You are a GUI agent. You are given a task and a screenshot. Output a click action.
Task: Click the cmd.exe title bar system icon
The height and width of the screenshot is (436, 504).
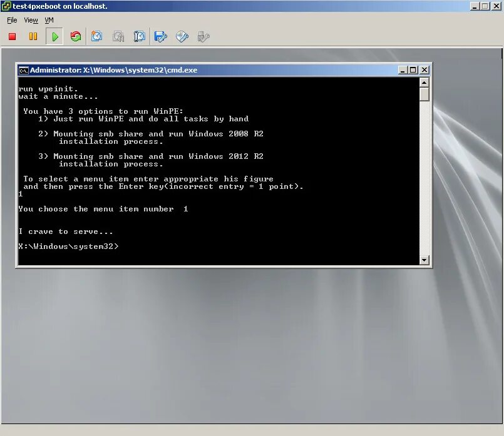pyautogui.click(x=23, y=70)
